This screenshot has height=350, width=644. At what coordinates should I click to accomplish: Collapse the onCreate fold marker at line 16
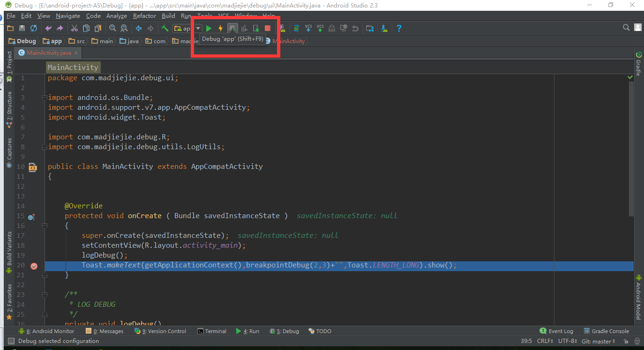click(x=45, y=226)
